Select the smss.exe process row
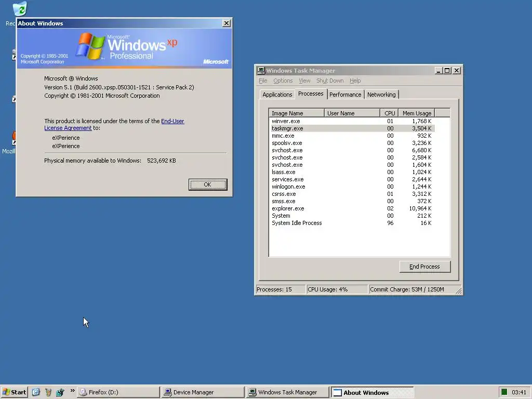Screen dimensions: 532x399 pyautogui.click(x=352, y=202)
